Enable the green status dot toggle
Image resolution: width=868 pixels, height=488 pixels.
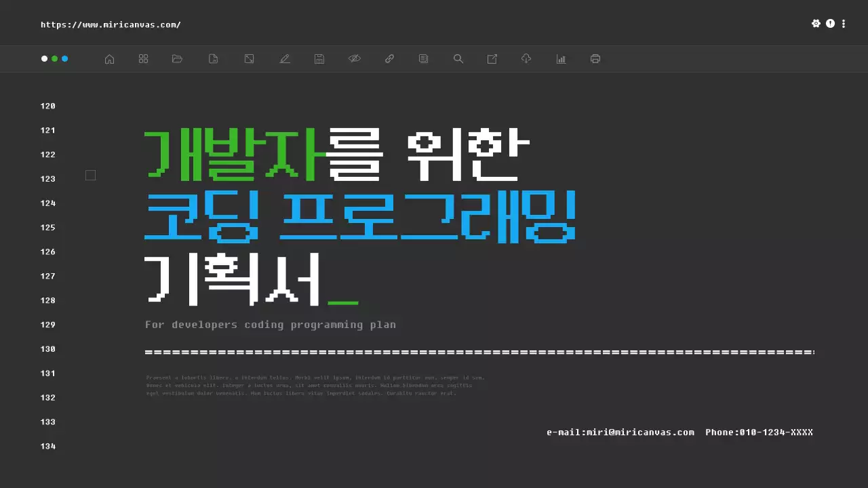tap(55, 58)
